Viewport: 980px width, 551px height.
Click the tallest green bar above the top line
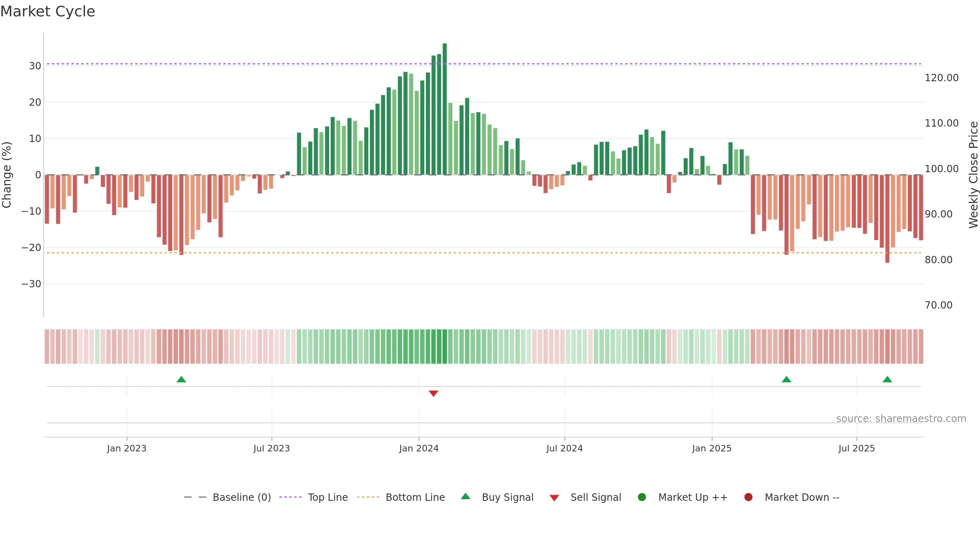point(445,109)
